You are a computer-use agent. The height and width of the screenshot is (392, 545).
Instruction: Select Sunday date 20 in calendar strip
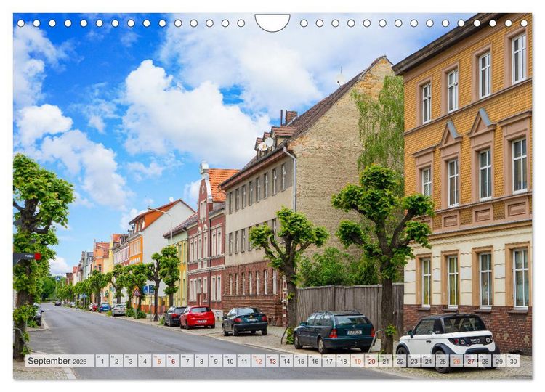[x=371, y=361]
